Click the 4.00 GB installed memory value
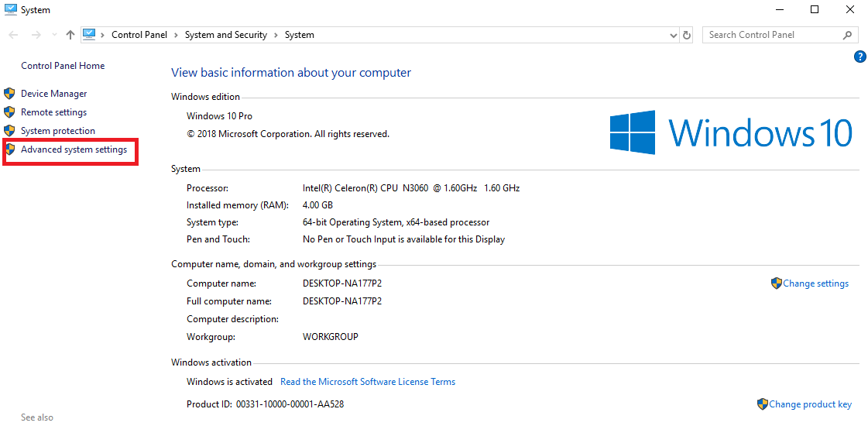Screen dimensions: 868x426 tap(317, 205)
